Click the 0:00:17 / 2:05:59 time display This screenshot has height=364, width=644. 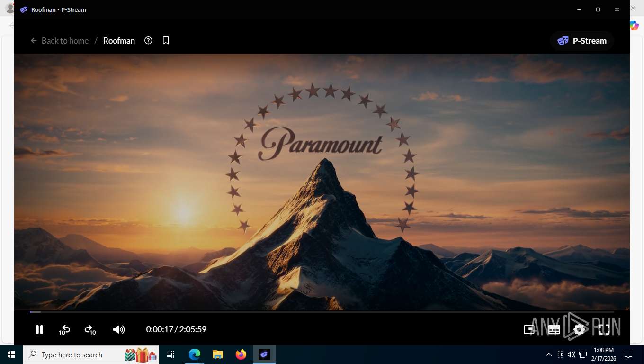click(x=176, y=329)
